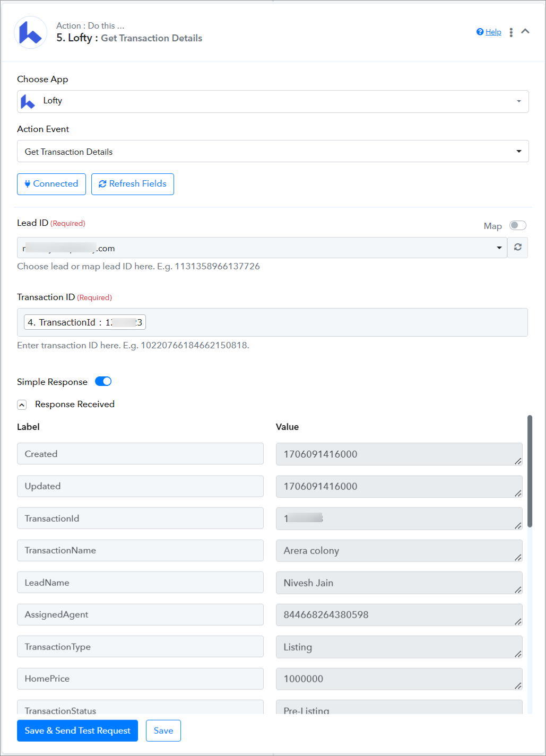The image size is (546, 756).
Task: Open the Action Event dropdown
Action: point(273,151)
